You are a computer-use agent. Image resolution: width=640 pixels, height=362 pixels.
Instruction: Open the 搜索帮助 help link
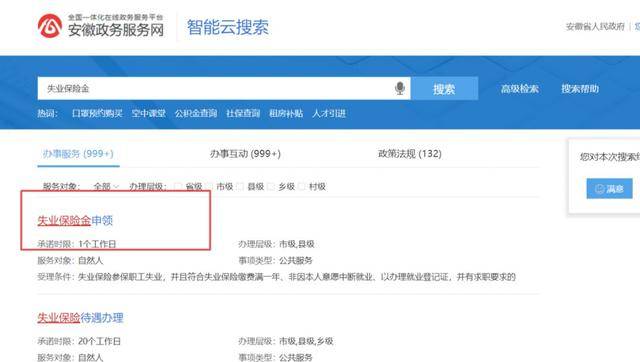[x=580, y=89]
